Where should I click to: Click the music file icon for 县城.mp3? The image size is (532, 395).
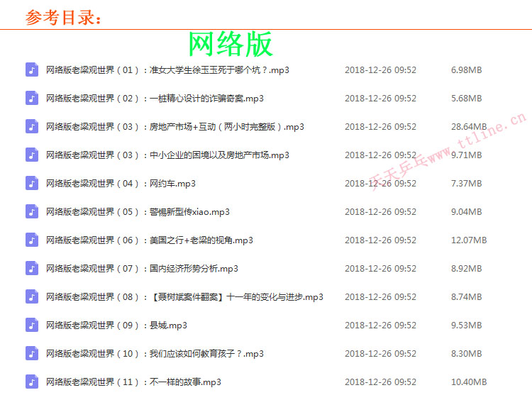32,325
